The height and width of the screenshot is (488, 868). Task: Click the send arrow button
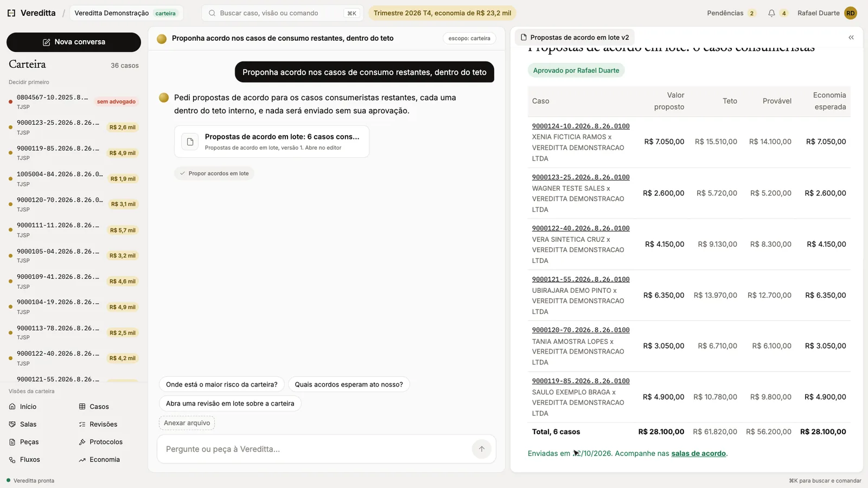click(482, 449)
